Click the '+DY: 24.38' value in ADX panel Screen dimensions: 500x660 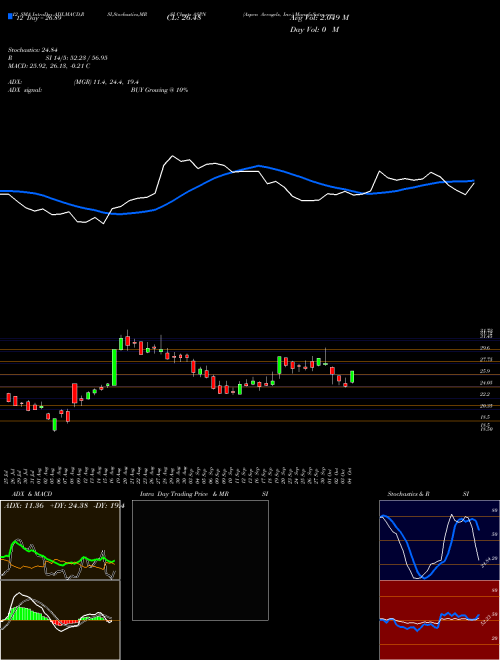click(69, 506)
